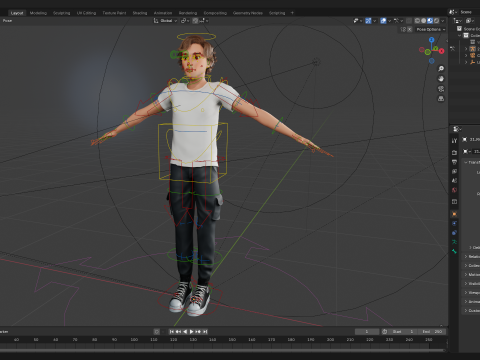The width and height of the screenshot is (480, 360).
Task: Toggle X-axis mirror for pose
Action: (410, 29)
